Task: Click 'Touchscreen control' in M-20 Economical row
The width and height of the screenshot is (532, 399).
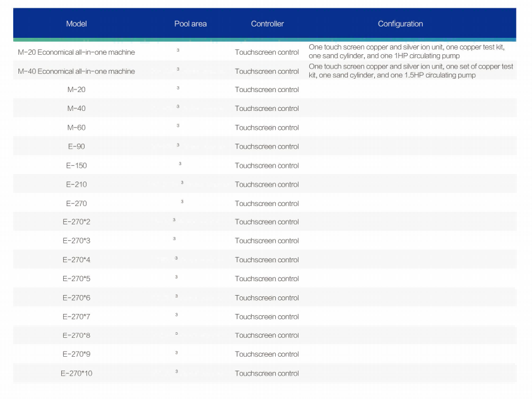Action: coord(267,52)
